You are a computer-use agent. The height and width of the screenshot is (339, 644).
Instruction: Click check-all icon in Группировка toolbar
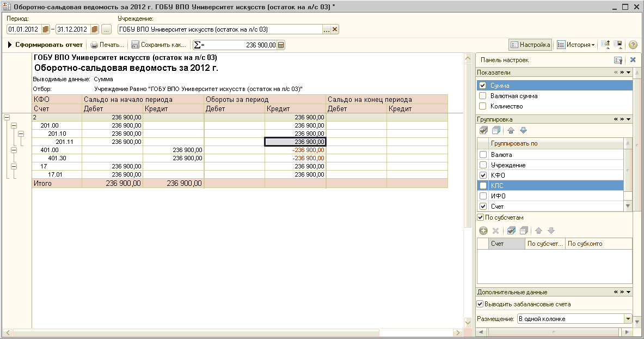[483, 131]
